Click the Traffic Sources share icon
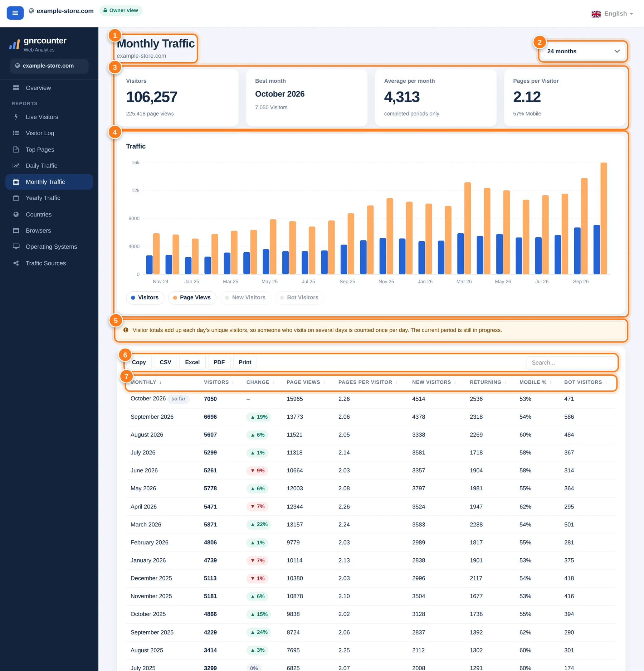 tap(16, 263)
